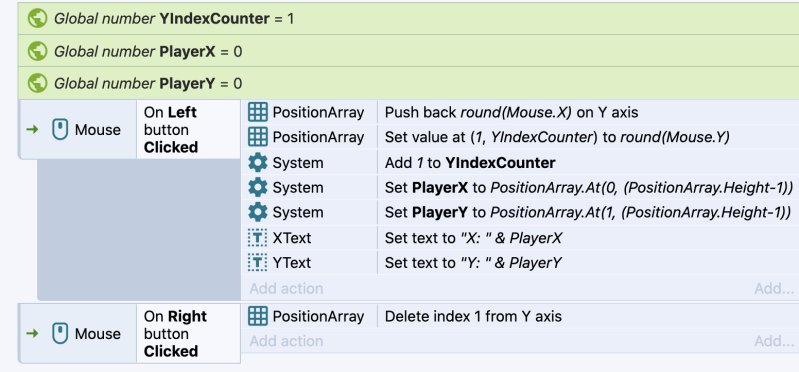Open Add... menu at right of second event
The width and height of the screenshot is (799, 372).
[x=774, y=341]
